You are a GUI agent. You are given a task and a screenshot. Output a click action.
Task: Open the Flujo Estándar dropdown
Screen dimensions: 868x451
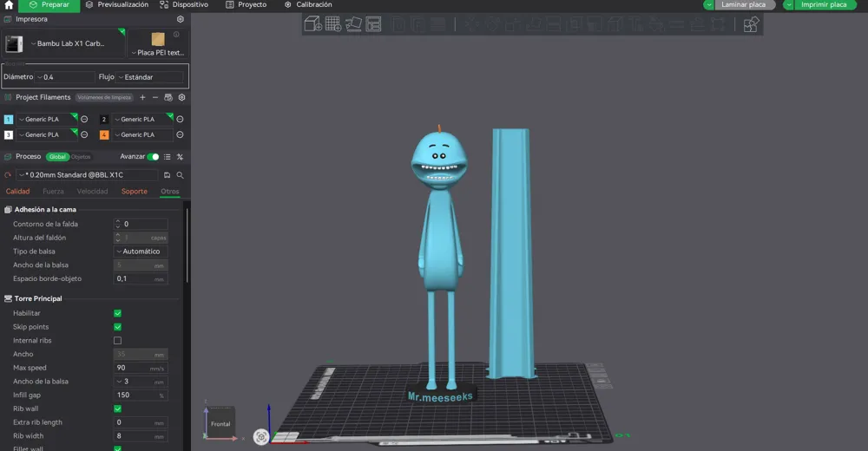[150, 77]
